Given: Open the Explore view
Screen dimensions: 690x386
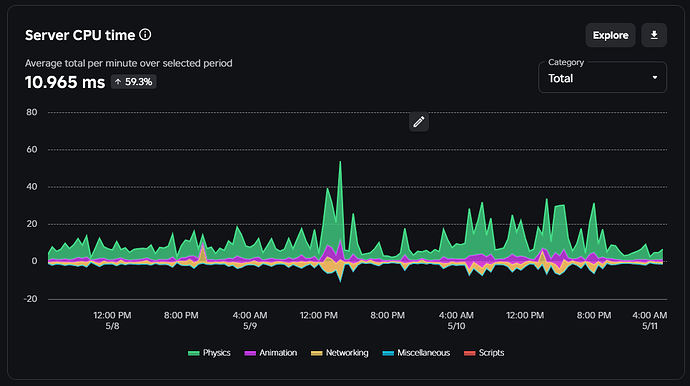Looking at the screenshot, I should [x=610, y=35].
